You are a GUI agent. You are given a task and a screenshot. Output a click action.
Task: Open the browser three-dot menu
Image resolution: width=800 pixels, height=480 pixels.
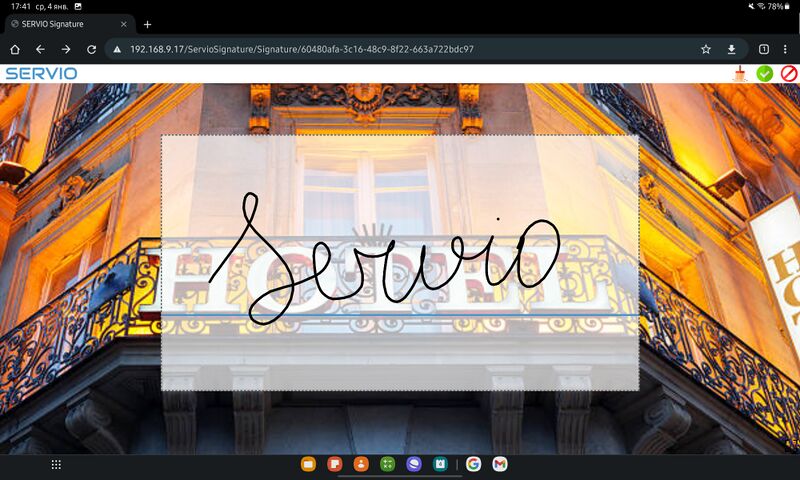pyautogui.click(x=786, y=49)
